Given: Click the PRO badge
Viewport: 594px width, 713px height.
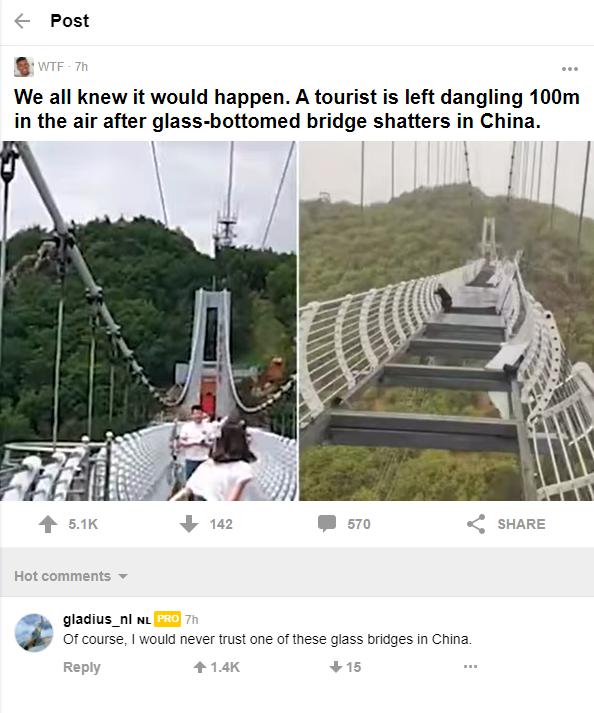Looking at the screenshot, I should pyautogui.click(x=167, y=619).
